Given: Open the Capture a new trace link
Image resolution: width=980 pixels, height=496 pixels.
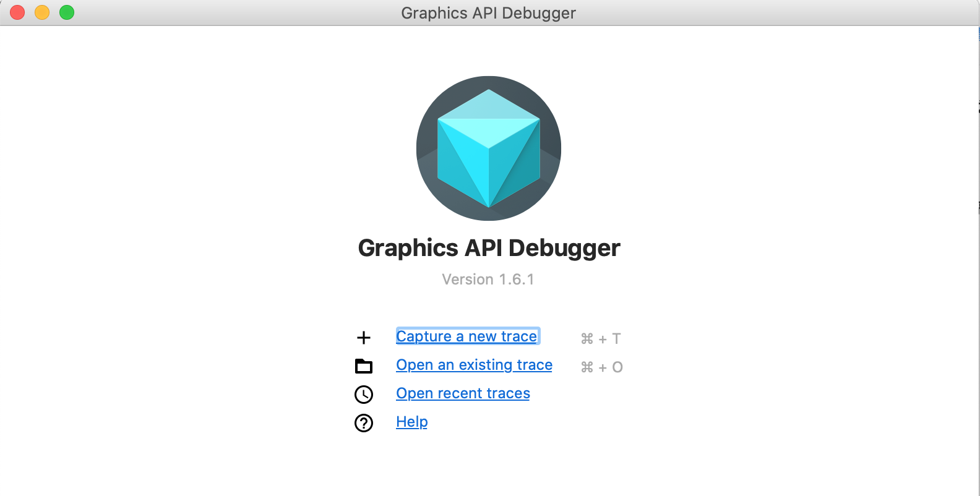Looking at the screenshot, I should [467, 336].
